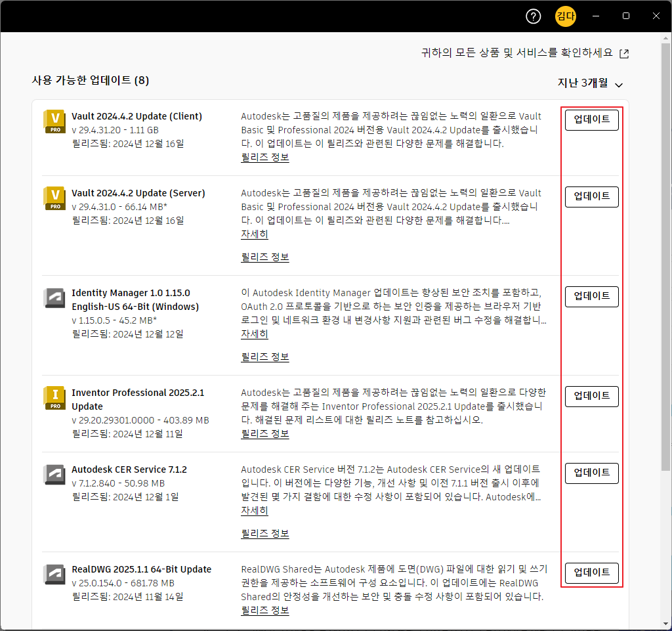This screenshot has height=631, width=672.
Task: Click the vertical scrollbar thumb
Action: point(665,256)
